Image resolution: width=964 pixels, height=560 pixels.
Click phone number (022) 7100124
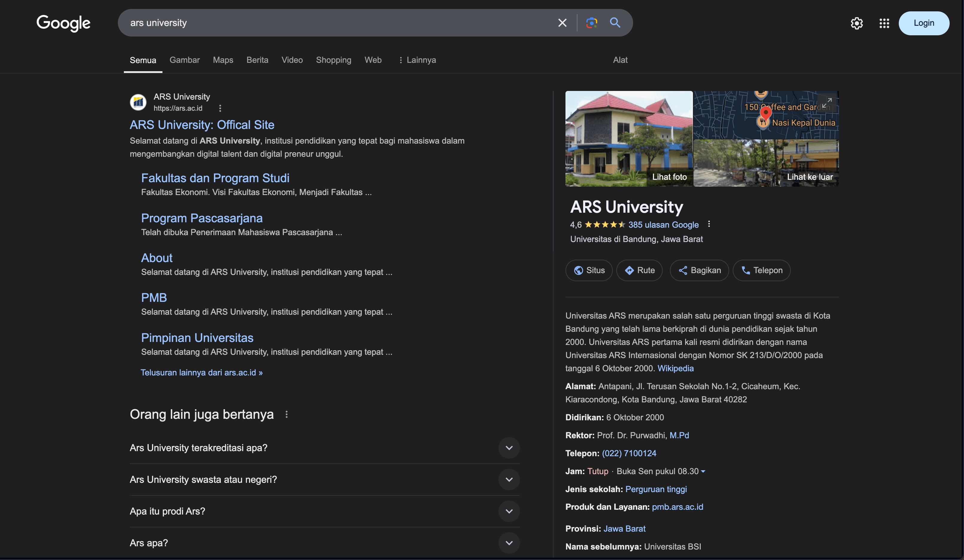tap(629, 453)
